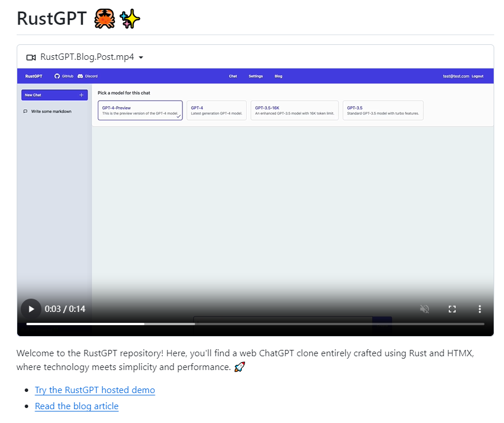504x423 pixels.
Task: Click the Logout link
Action: (478, 76)
